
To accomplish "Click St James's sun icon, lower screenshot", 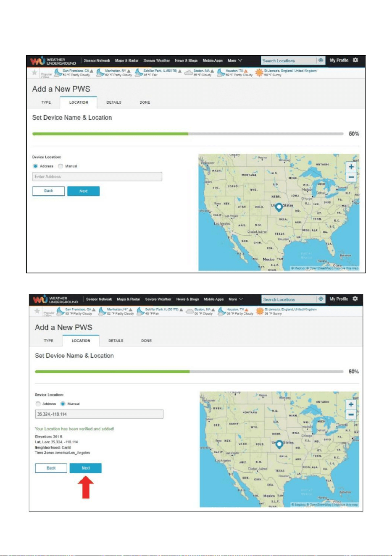I will click(x=260, y=312).
